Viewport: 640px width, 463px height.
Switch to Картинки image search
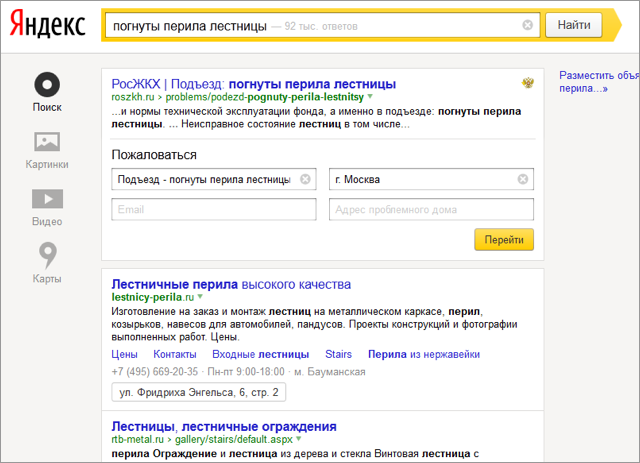(x=47, y=142)
